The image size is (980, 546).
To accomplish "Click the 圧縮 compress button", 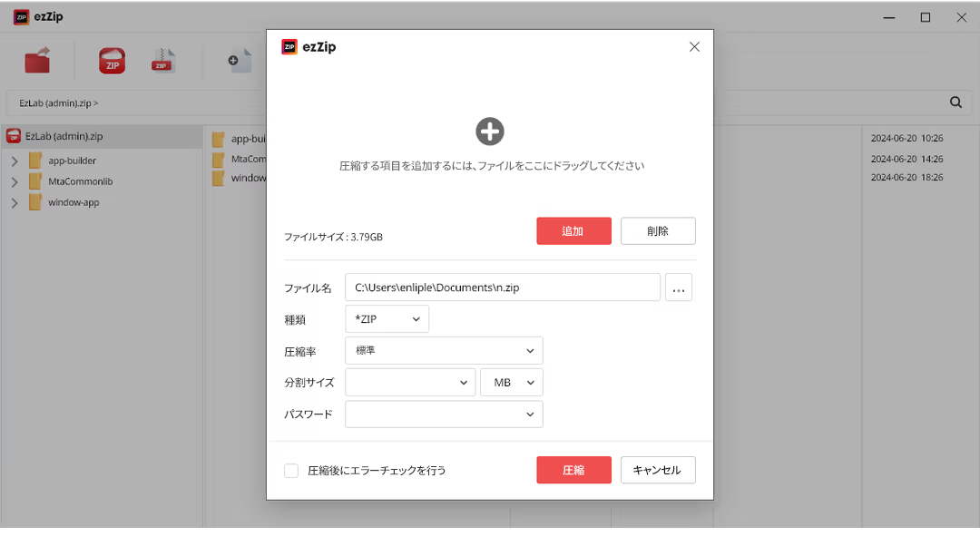I will coord(573,470).
